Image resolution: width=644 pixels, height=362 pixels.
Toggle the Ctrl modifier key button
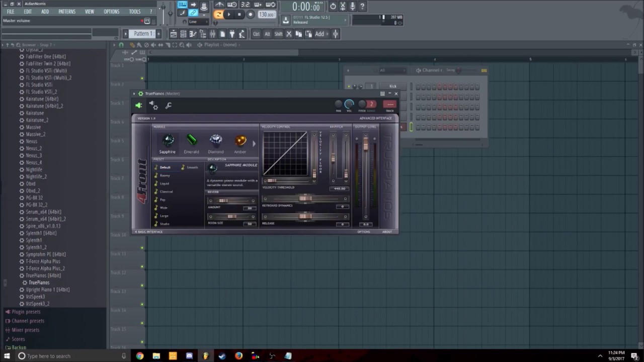256,34
